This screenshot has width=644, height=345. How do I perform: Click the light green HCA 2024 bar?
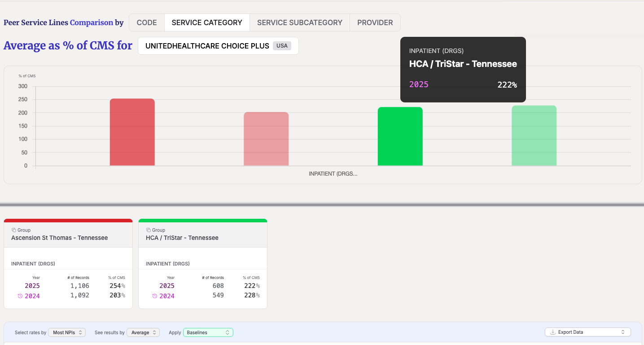(534, 136)
